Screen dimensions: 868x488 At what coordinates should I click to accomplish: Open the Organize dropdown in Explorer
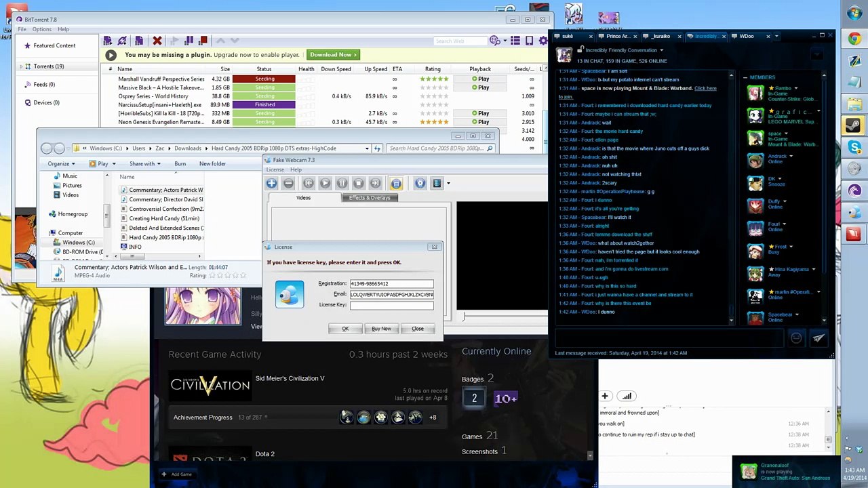[x=61, y=163]
